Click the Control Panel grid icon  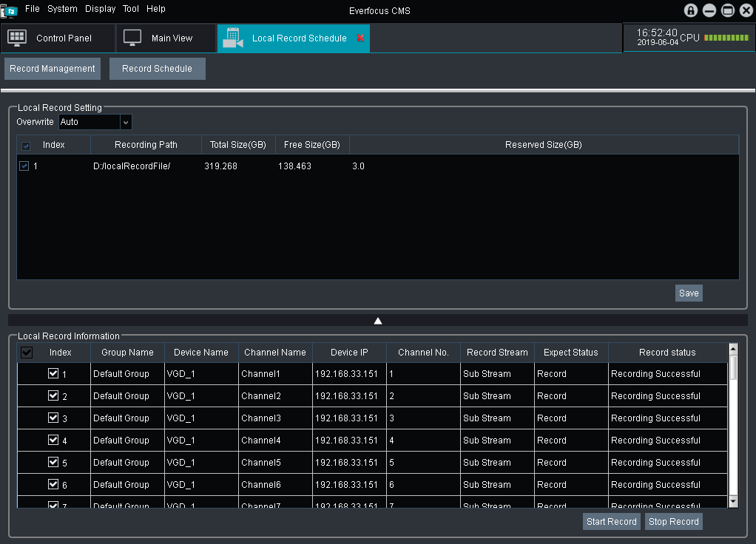(x=17, y=38)
